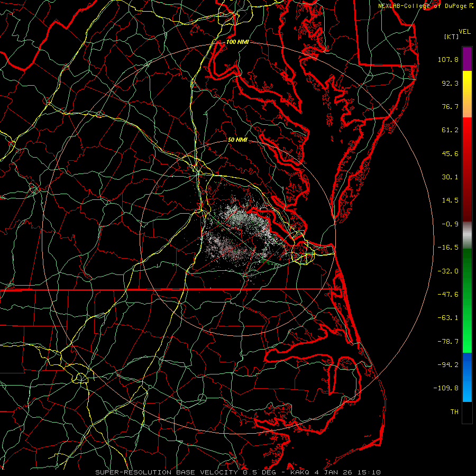Click the NEXLAB-College of DuPage label
This screenshot has height=476, width=476.
click(422, 6)
